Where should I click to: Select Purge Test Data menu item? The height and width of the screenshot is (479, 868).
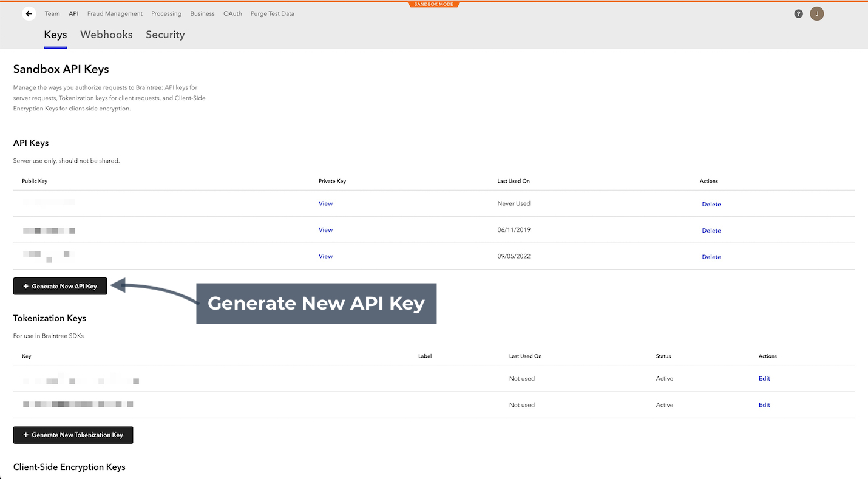273,13
